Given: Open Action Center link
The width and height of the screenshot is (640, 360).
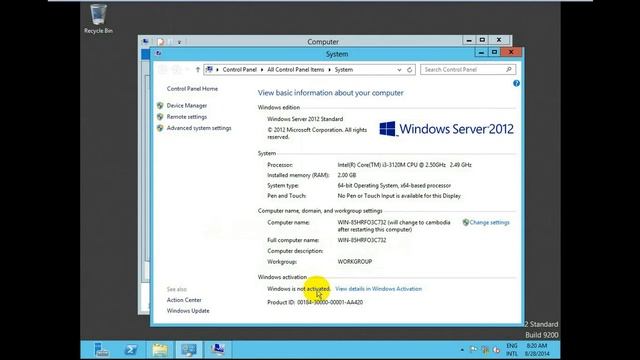Looking at the screenshot, I should point(184,300).
